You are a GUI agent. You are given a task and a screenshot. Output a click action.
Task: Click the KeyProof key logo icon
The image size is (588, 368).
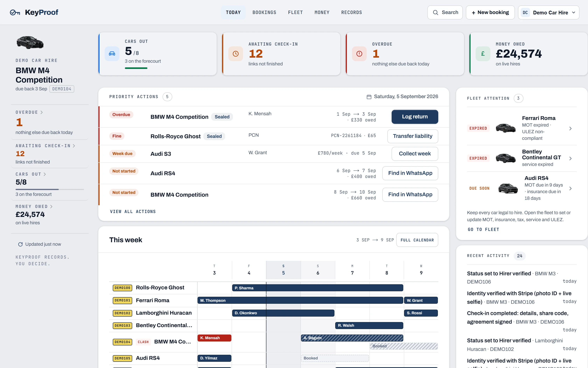[x=15, y=12]
